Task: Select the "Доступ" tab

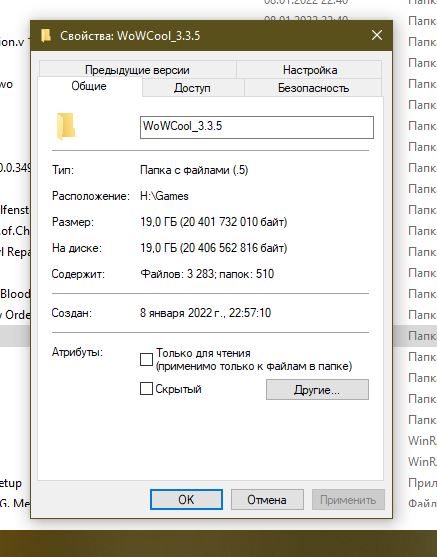Action: click(x=192, y=88)
